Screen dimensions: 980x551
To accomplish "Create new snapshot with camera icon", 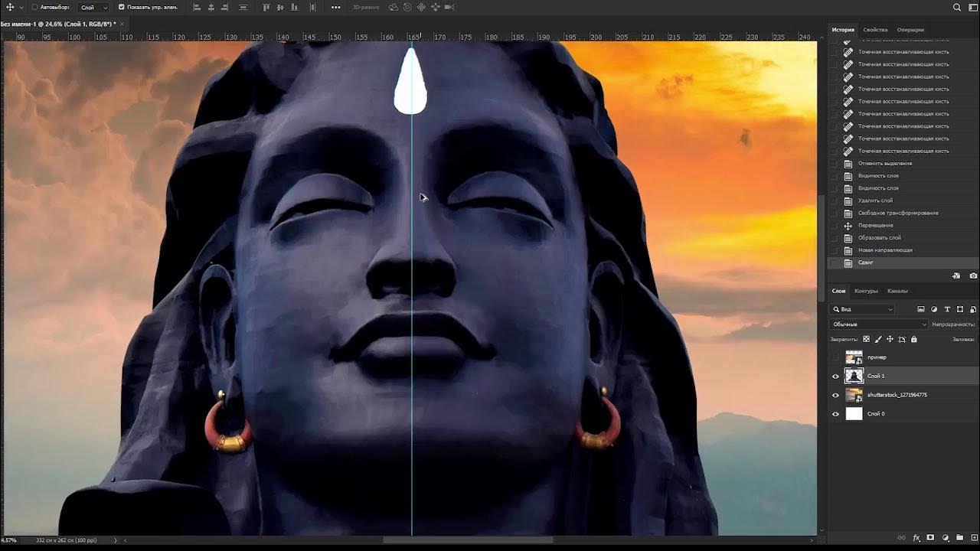I will point(973,275).
